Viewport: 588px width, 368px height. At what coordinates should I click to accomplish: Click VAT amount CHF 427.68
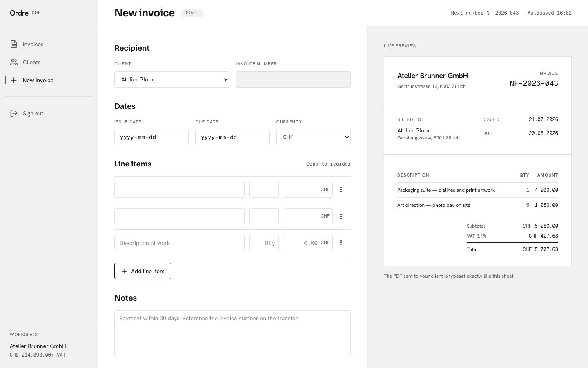coord(543,236)
